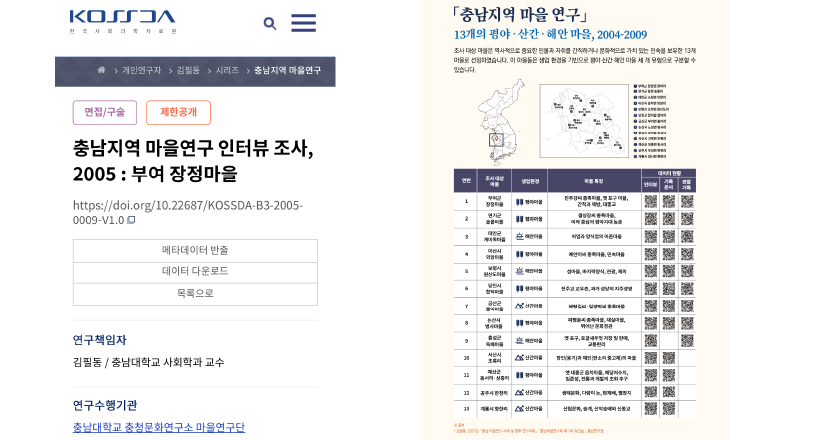Click row 6 plain-village (평야마을) icon

click(519, 288)
